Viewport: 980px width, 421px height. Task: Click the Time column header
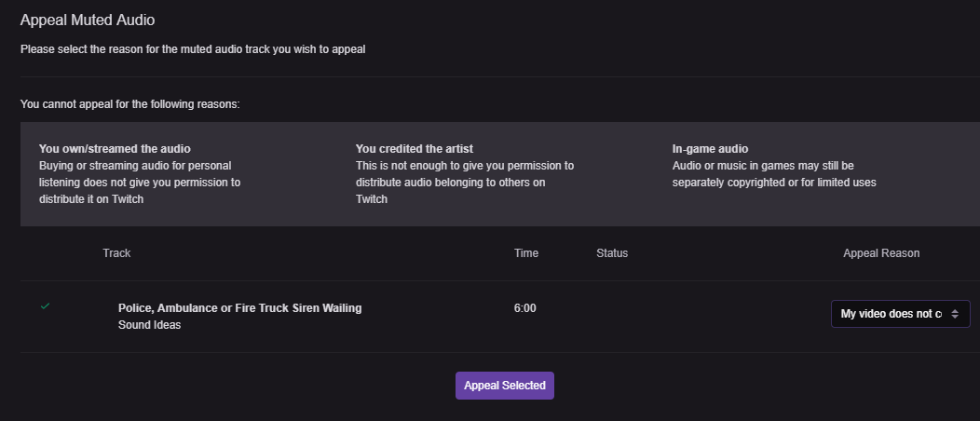click(526, 253)
